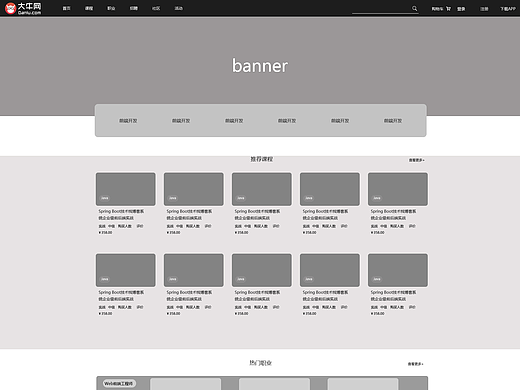Open the 招聘 nav menu item
The image size is (520, 390).
(x=134, y=8)
